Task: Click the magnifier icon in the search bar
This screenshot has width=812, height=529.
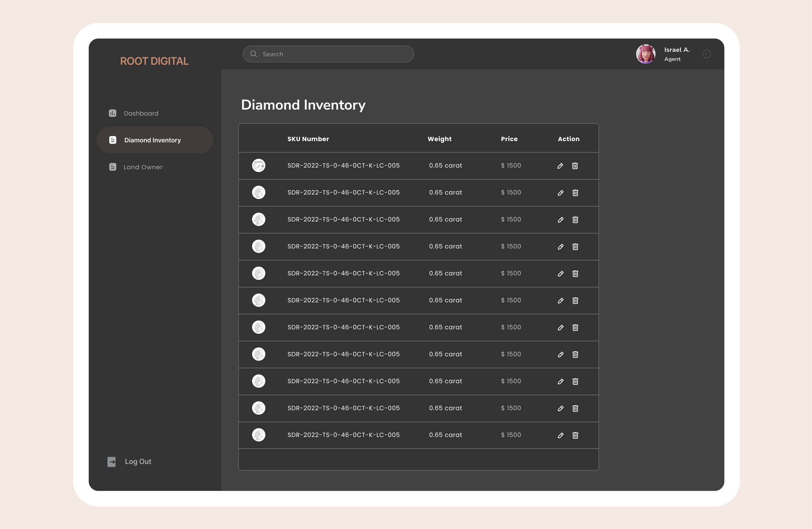Action: [x=254, y=54]
